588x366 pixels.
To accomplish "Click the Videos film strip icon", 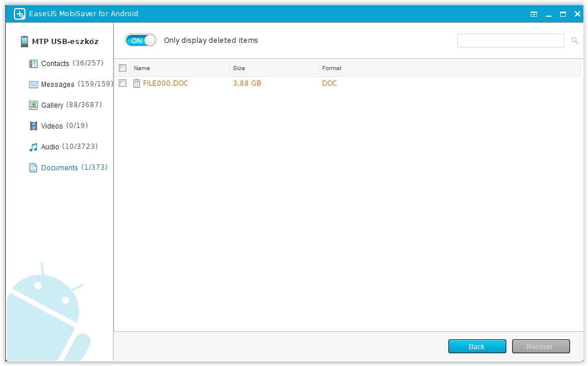I will coord(34,126).
